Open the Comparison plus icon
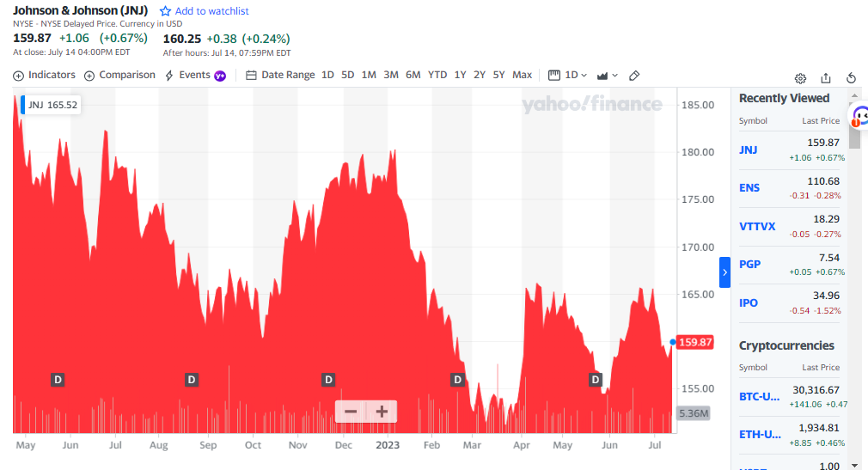 [x=89, y=76]
